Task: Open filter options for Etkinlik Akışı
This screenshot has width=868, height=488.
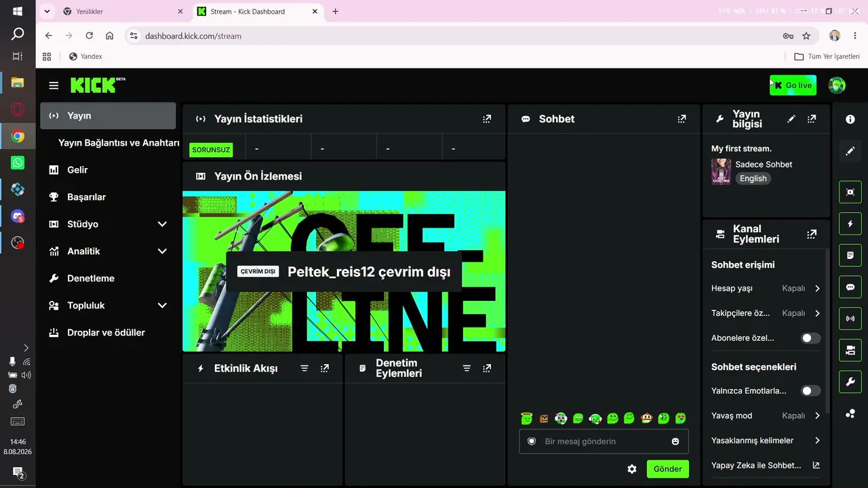Action: click(304, 368)
